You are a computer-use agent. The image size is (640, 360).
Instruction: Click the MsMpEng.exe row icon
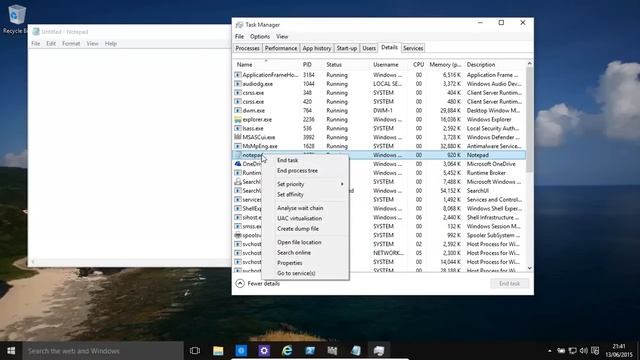click(238, 146)
